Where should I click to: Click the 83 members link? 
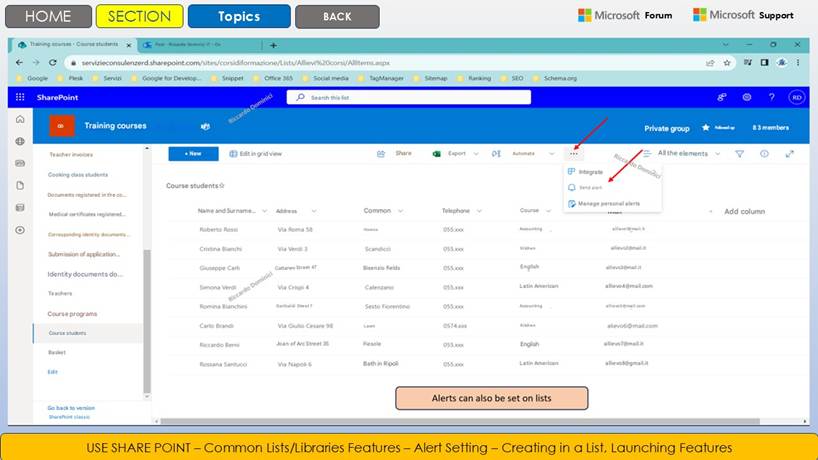pyautogui.click(x=771, y=127)
